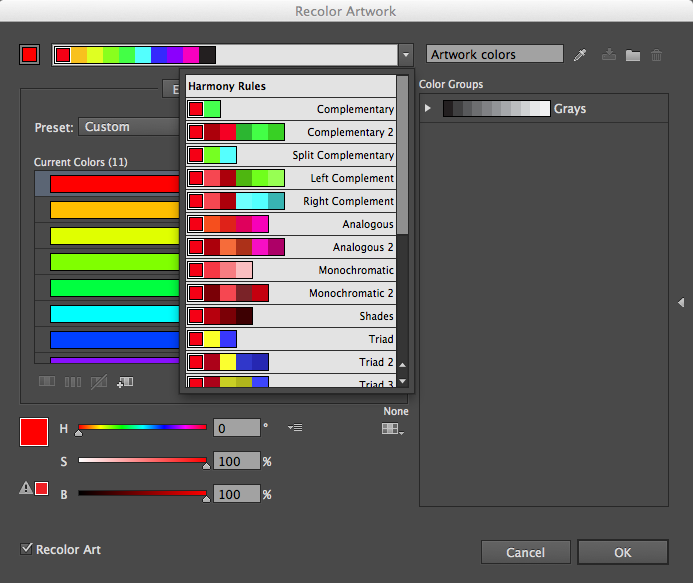Select Left Complement harmony rule
This screenshot has width=693, height=583.
click(291, 178)
